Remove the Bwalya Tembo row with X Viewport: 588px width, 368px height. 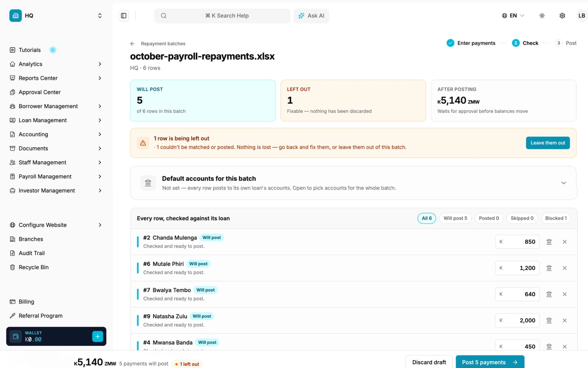tap(565, 294)
